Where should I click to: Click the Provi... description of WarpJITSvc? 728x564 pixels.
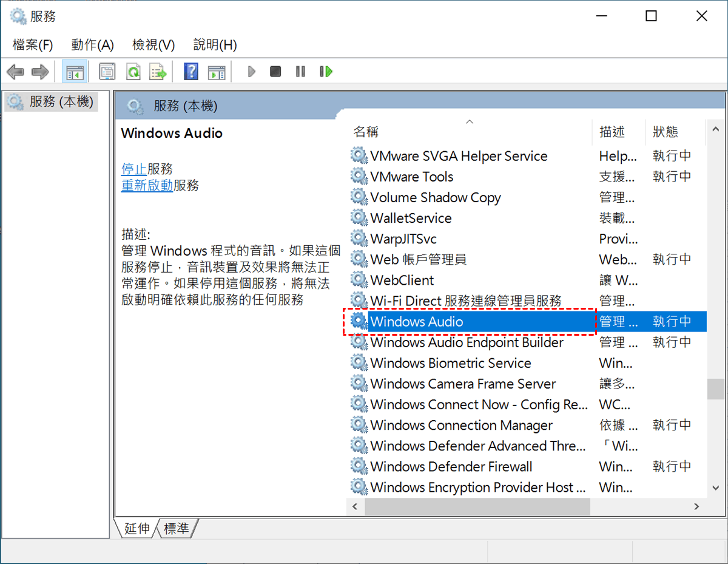(618, 239)
